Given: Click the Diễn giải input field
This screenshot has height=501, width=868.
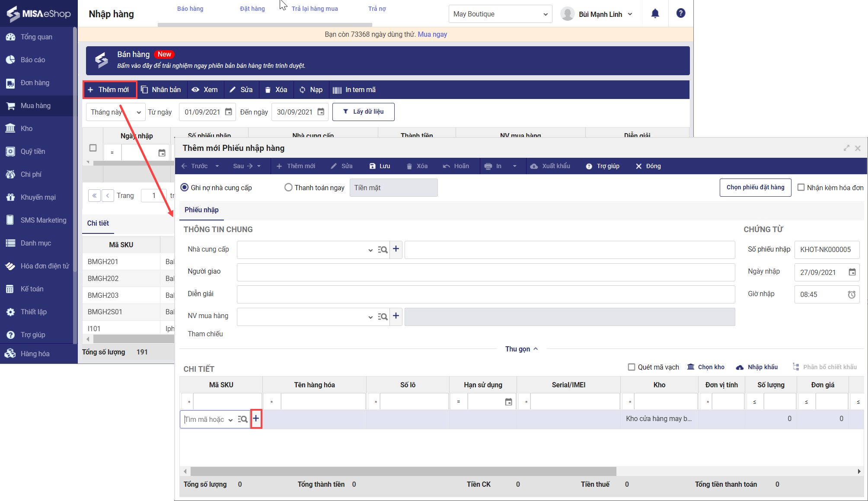Looking at the screenshot, I should [x=485, y=294].
